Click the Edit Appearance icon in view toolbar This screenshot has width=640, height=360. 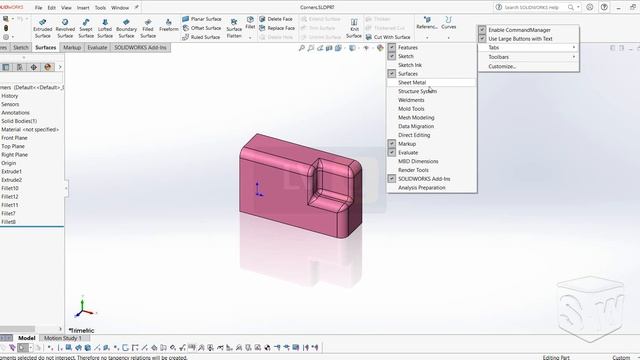(x=380, y=48)
